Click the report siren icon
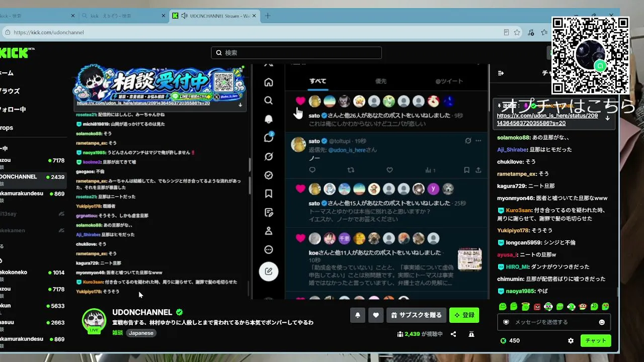 click(x=471, y=334)
